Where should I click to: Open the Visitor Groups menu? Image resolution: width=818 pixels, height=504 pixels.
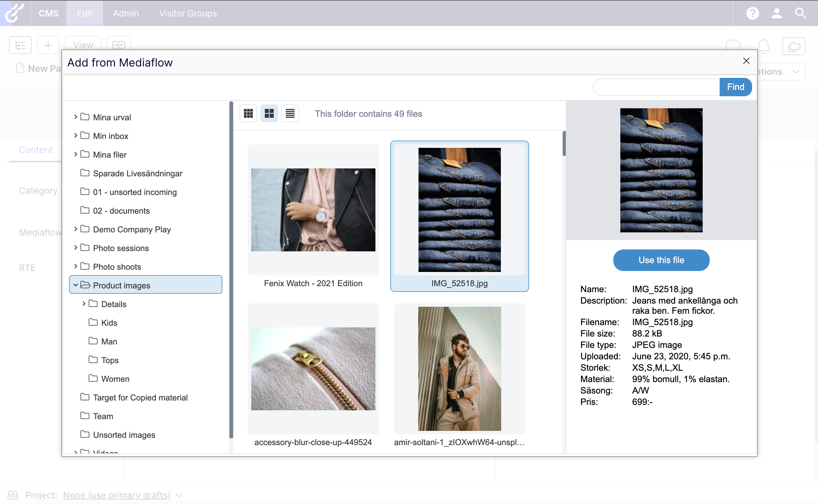pos(188,13)
